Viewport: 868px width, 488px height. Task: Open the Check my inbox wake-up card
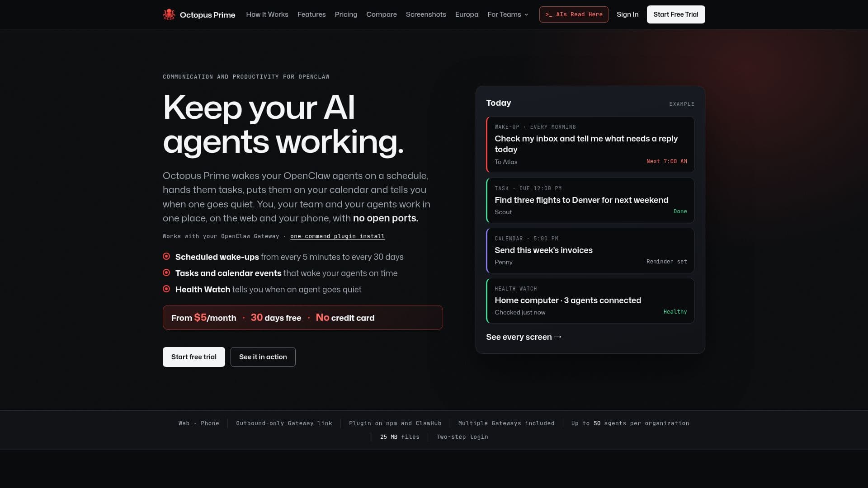click(x=590, y=145)
